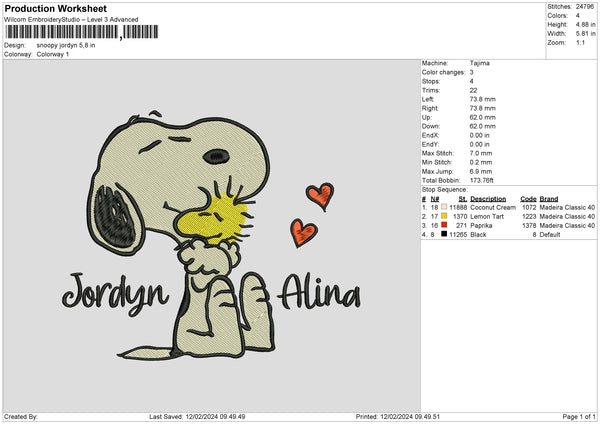Screen dimensions: 600x424
Task: Click the Max Jump value 6.9 mm
Action: click(x=481, y=171)
